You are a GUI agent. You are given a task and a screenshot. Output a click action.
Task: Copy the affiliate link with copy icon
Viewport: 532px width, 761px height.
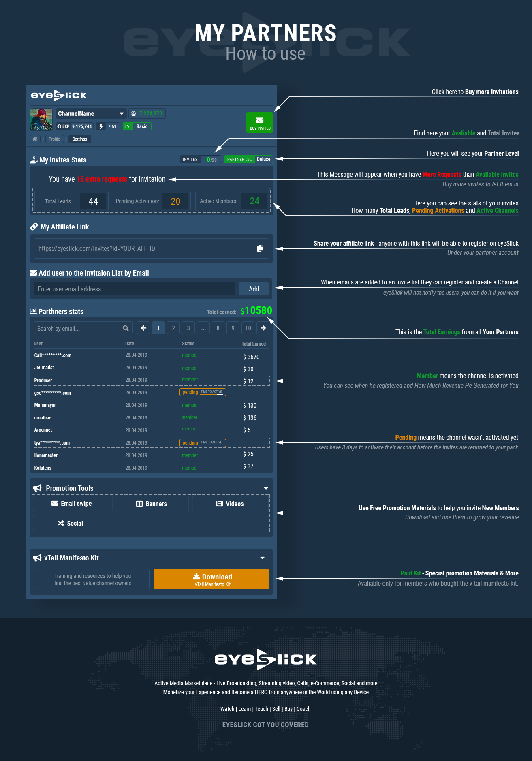(260, 248)
